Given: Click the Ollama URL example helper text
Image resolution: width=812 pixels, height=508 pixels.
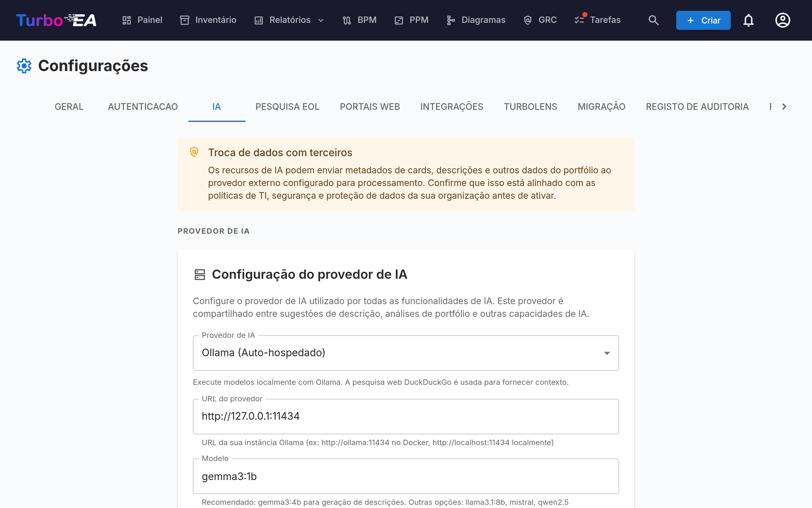Looking at the screenshot, I should 377,443.
